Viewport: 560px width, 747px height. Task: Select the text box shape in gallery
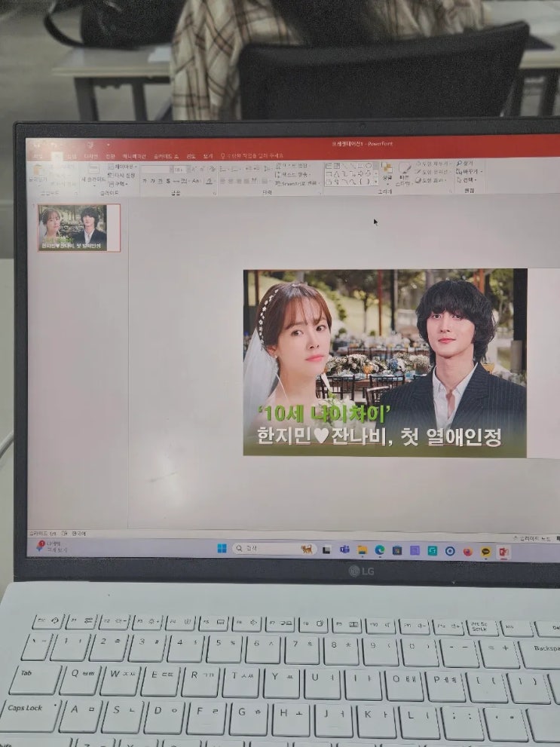click(328, 166)
